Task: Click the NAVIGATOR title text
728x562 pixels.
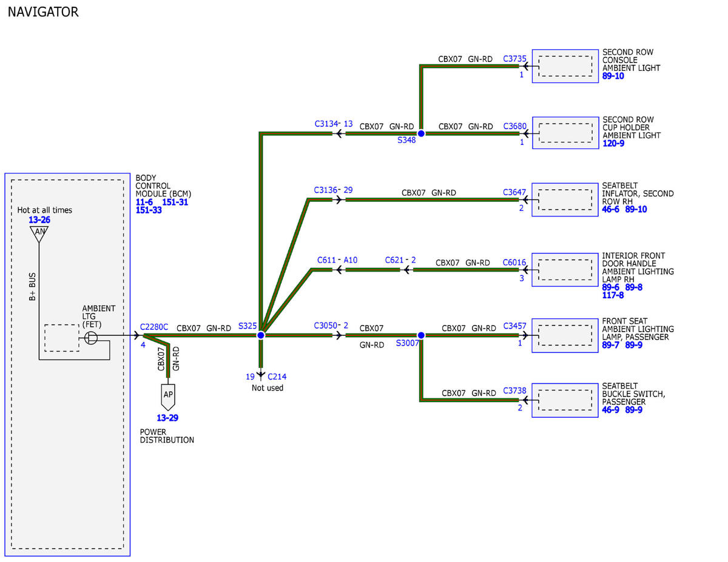Action: point(43,12)
